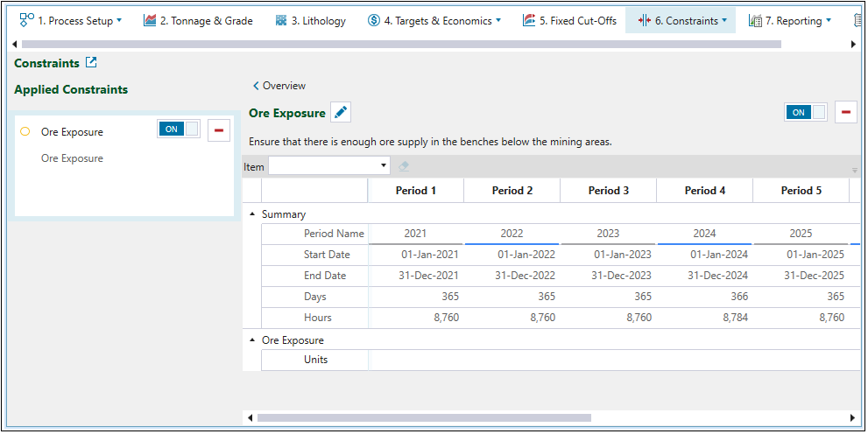This screenshot has width=868, height=434.
Task: Click the Period Name row label
Action: [x=334, y=234]
